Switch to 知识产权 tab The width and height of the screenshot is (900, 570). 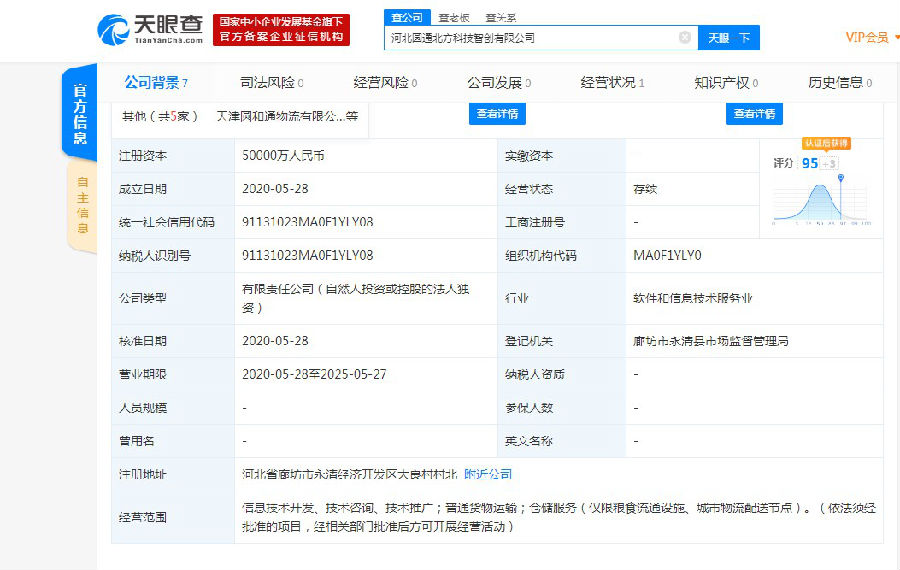[x=726, y=83]
